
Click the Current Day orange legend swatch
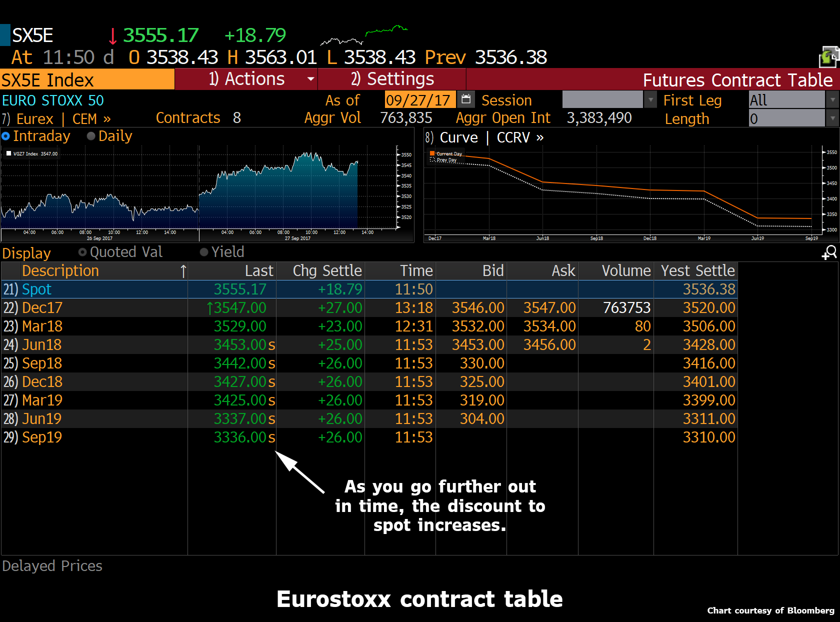[432, 153]
